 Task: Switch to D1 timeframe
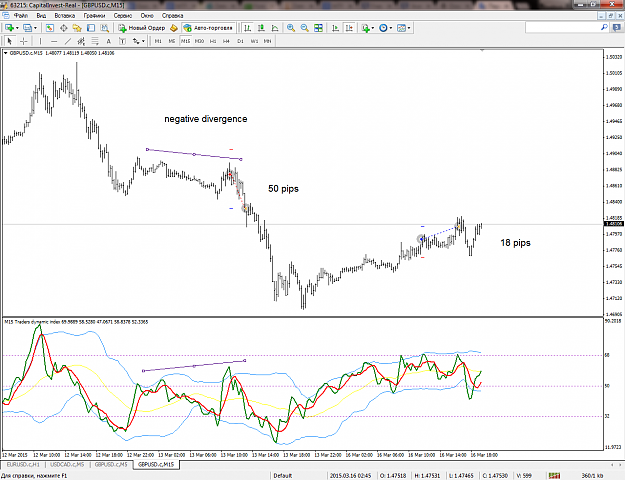240,41
